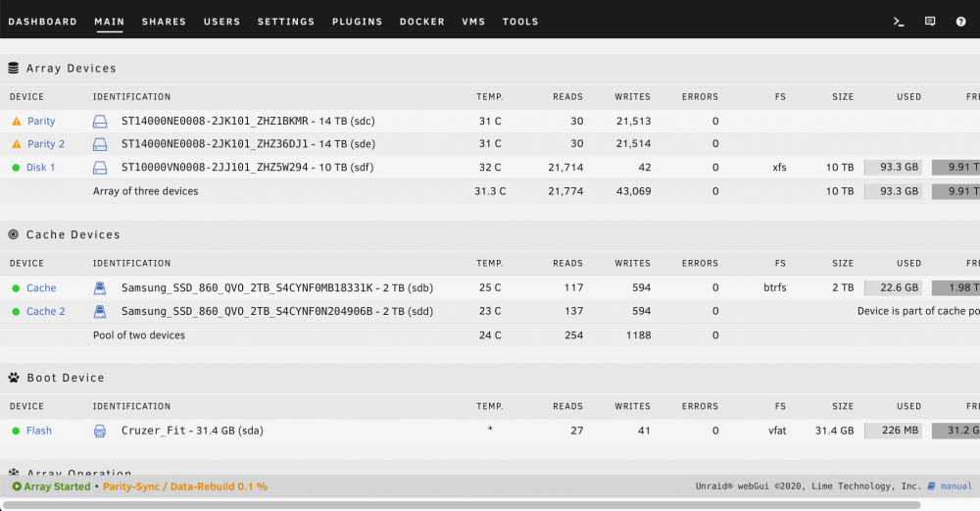Open the Cache 2 device link
This screenshot has height=511, width=980.
pos(46,311)
